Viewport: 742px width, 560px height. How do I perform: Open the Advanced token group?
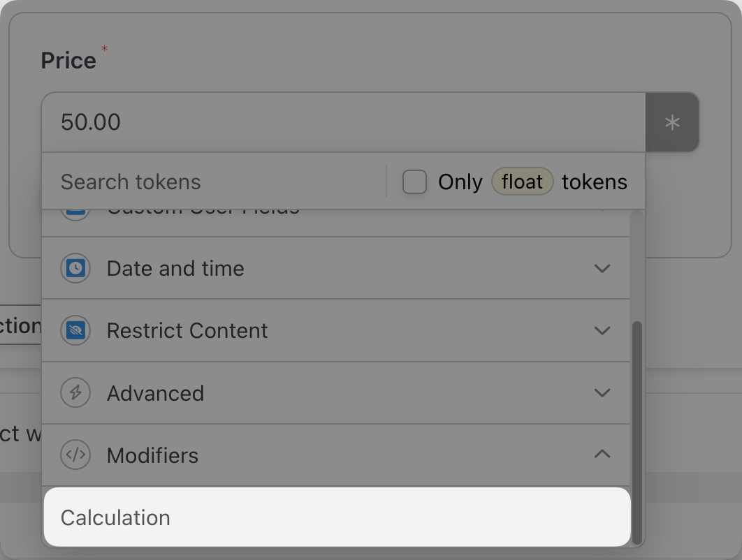(x=156, y=393)
